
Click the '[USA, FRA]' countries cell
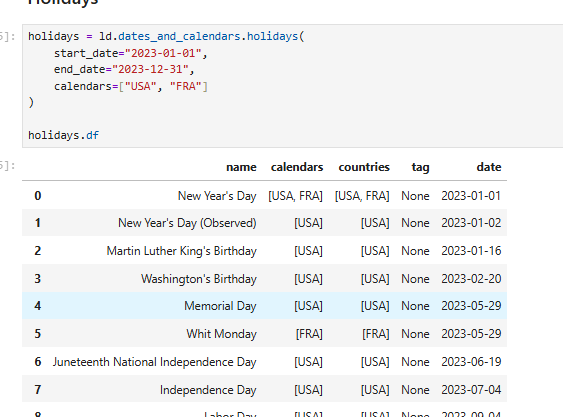[x=362, y=196]
